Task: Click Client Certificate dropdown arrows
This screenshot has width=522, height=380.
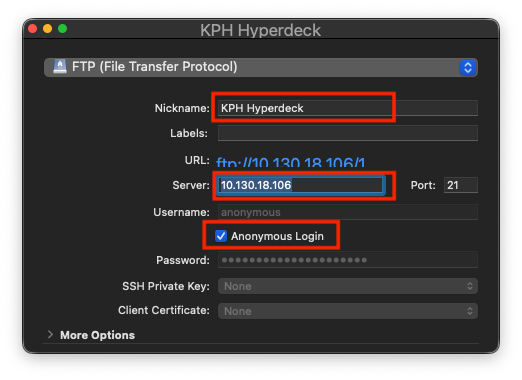Action: pyautogui.click(x=470, y=311)
